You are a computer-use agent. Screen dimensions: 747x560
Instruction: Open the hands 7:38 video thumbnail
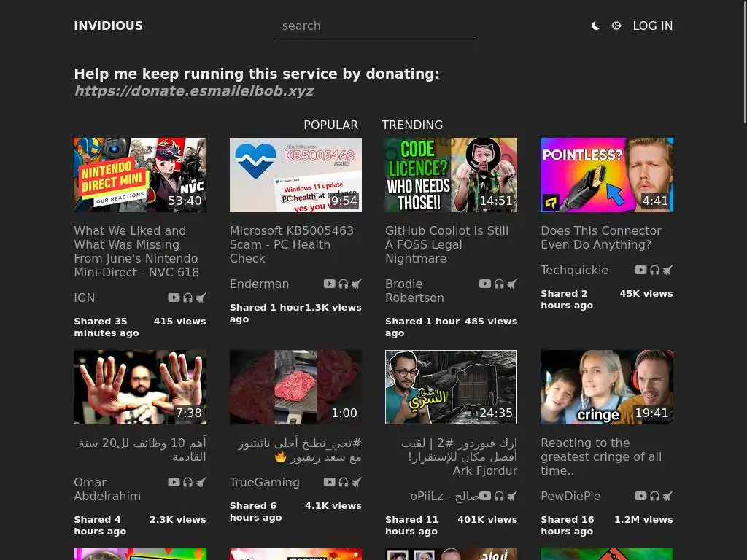[x=140, y=387]
